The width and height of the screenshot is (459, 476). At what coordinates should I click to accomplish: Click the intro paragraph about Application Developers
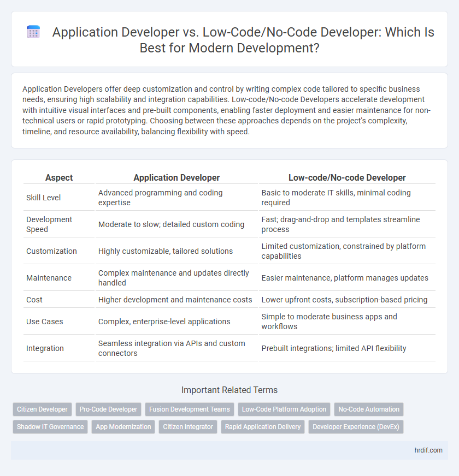pos(226,110)
